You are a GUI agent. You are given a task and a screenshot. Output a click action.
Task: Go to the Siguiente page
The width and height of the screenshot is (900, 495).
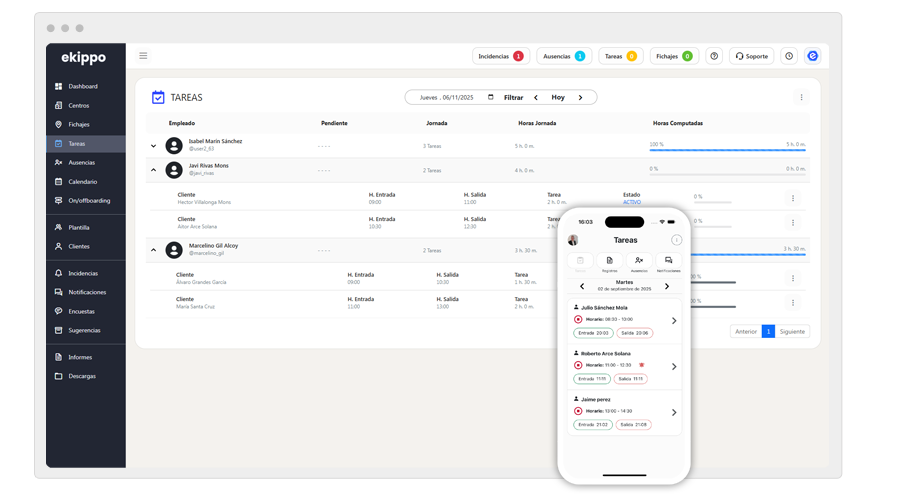[x=792, y=331]
